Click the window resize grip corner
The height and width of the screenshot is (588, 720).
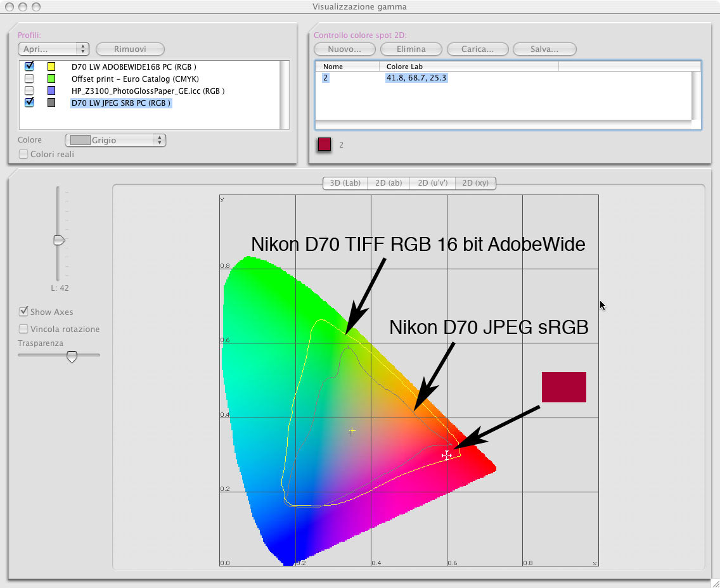714,582
